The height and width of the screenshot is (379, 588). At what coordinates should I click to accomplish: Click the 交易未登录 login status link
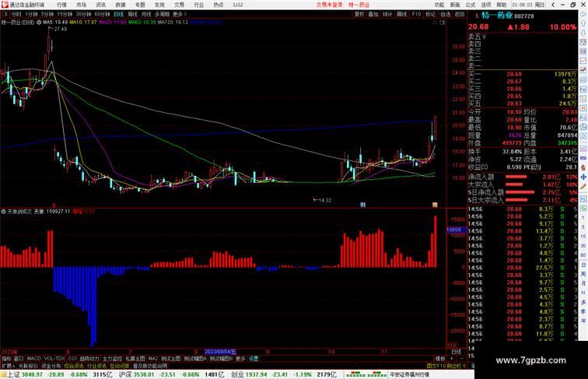pyautogui.click(x=329, y=5)
